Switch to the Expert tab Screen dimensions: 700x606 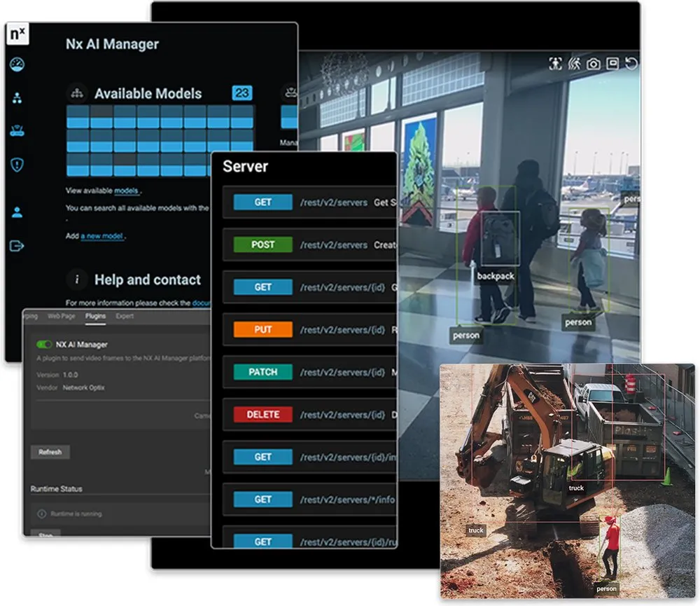[x=125, y=316]
